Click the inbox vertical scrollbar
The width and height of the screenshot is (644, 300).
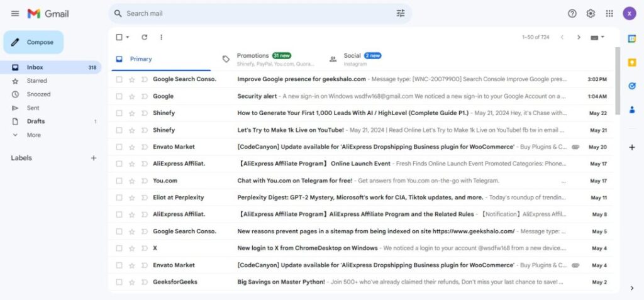click(x=618, y=81)
